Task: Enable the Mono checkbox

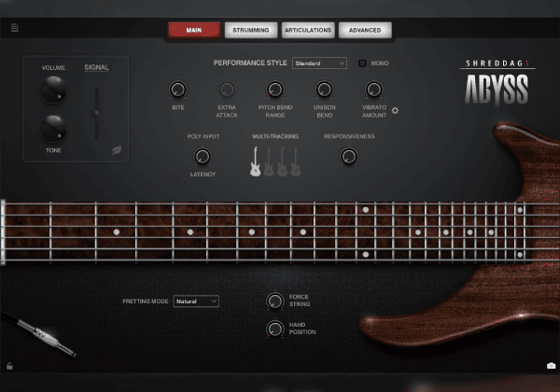Action: [363, 63]
